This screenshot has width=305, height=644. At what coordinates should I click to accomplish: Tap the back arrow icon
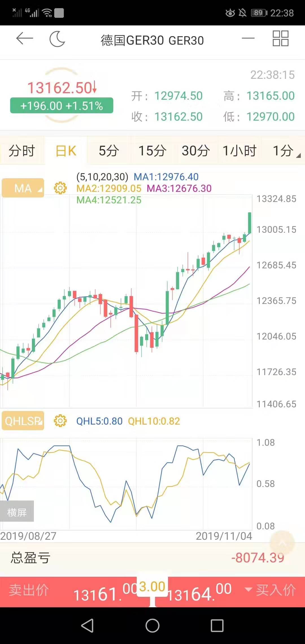(x=25, y=39)
